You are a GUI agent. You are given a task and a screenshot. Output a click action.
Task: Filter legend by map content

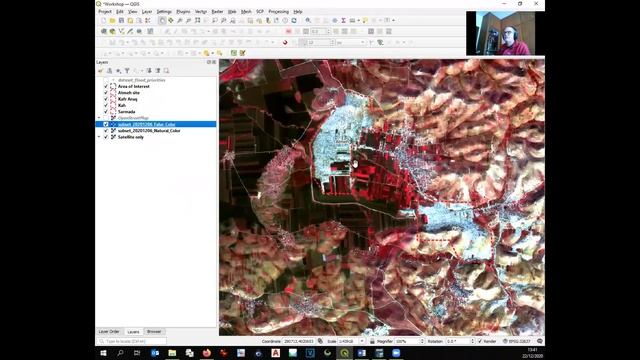[x=127, y=71]
